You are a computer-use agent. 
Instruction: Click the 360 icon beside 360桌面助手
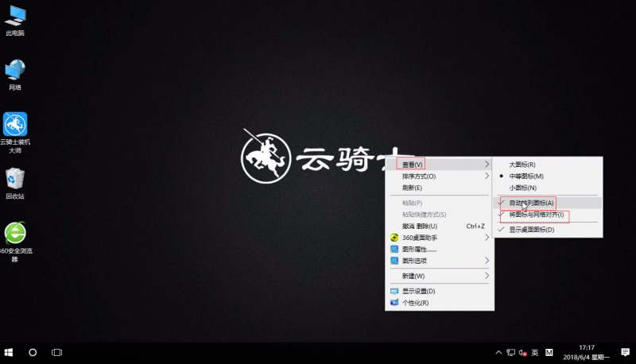point(394,238)
